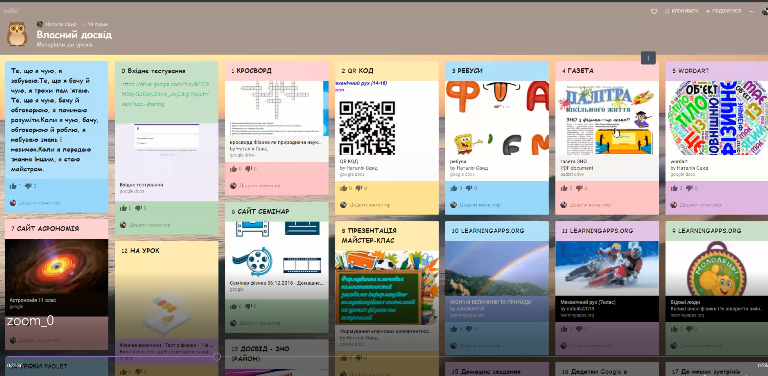The width and height of the screenshot is (768, 376).
Task: Open the green chalkboard presentation thumbnail
Action: click(x=387, y=288)
